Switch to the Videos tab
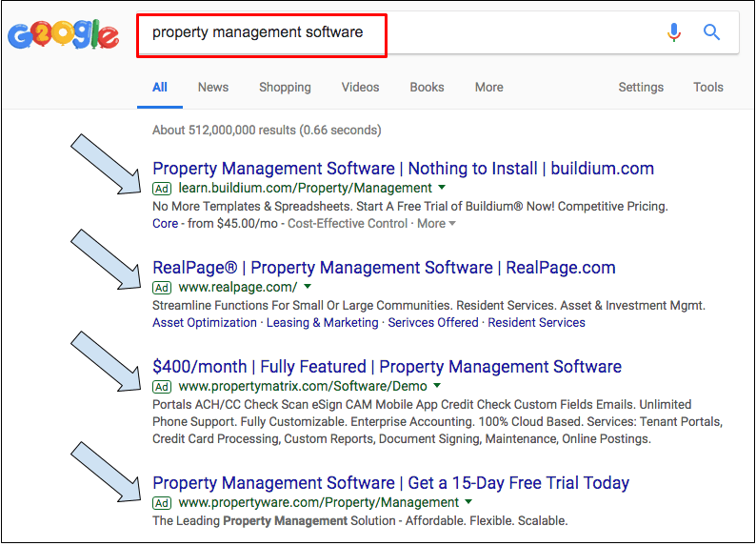Viewport: 756px width, 546px height. (x=360, y=88)
